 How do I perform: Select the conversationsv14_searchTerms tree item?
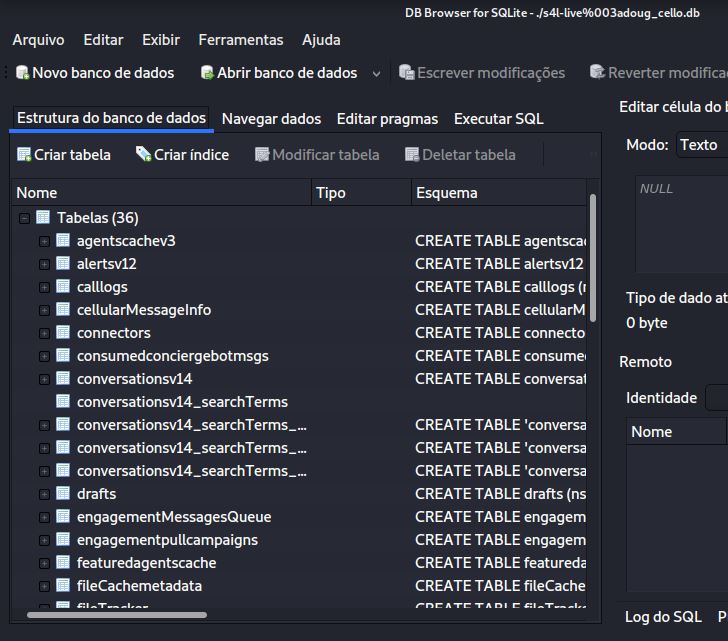click(181, 402)
